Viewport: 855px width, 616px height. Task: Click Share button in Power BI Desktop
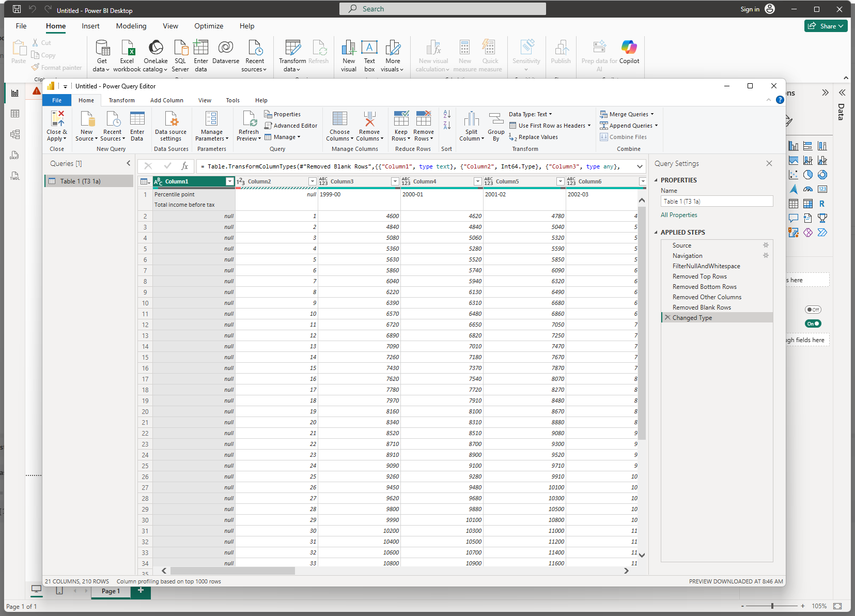(826, 26)
